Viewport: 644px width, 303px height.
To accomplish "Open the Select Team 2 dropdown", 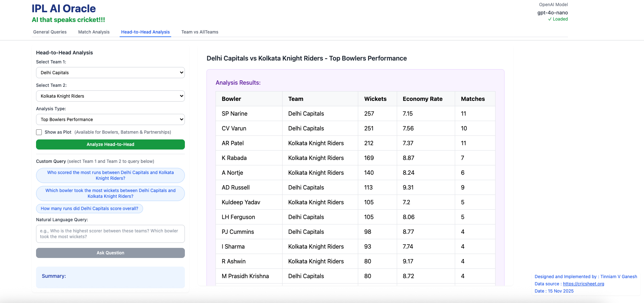I will tap(110, 96).
